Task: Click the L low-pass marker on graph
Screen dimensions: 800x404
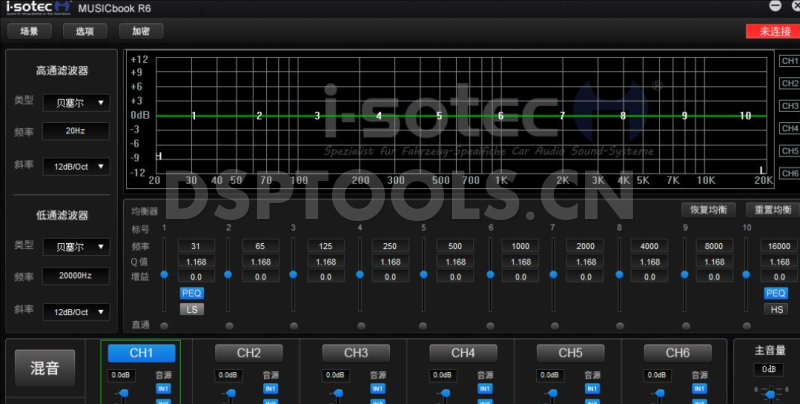Action: click(x=763, y=169)
